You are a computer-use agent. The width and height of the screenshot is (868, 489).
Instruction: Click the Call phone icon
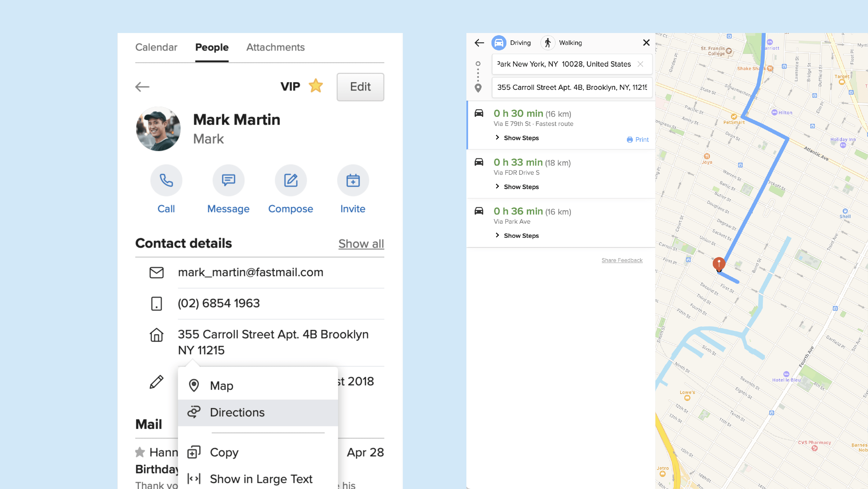click(166, 180)
